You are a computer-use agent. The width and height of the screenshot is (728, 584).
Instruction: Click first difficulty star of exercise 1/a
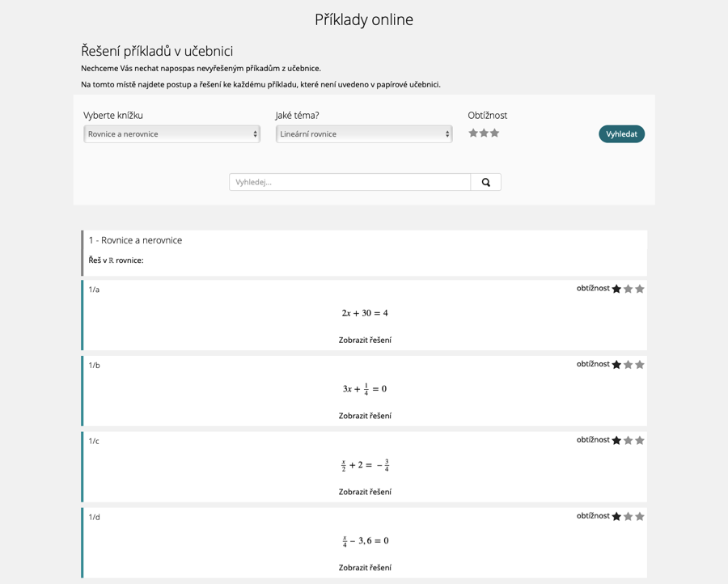tap(616, 289)
